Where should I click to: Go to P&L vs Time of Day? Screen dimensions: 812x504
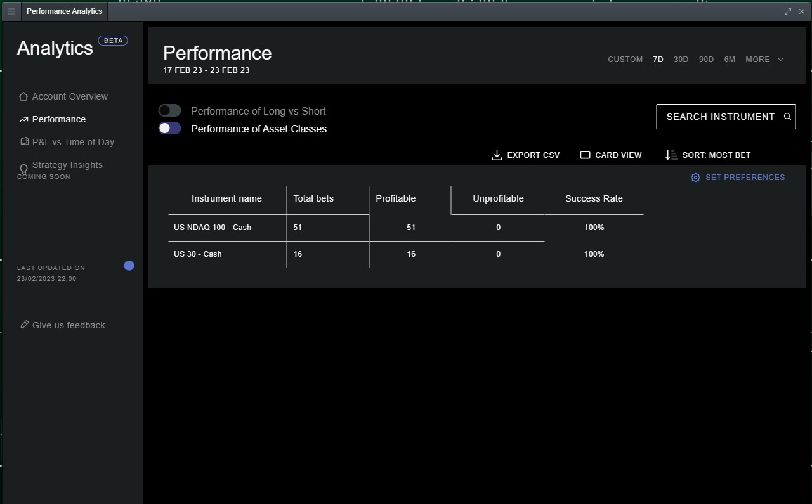pos(73,142)
